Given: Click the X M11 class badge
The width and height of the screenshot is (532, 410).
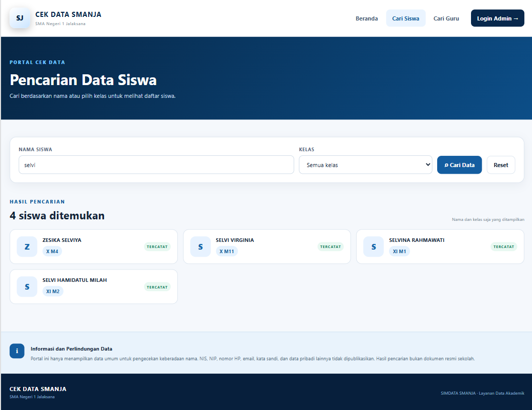Looking at the screenshot, I should point(227,252).
